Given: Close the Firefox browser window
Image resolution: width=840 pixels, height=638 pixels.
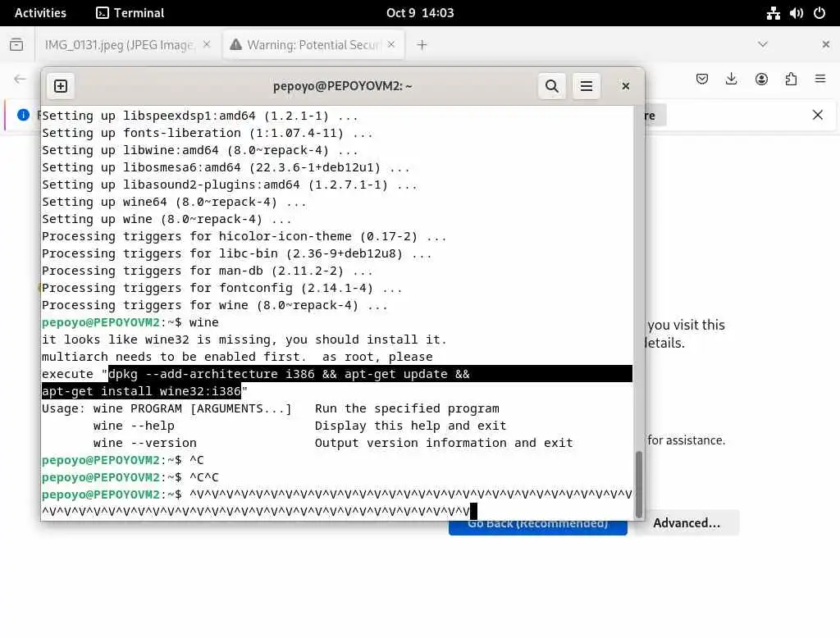Looking at the screenshot, I should [825, 44].
